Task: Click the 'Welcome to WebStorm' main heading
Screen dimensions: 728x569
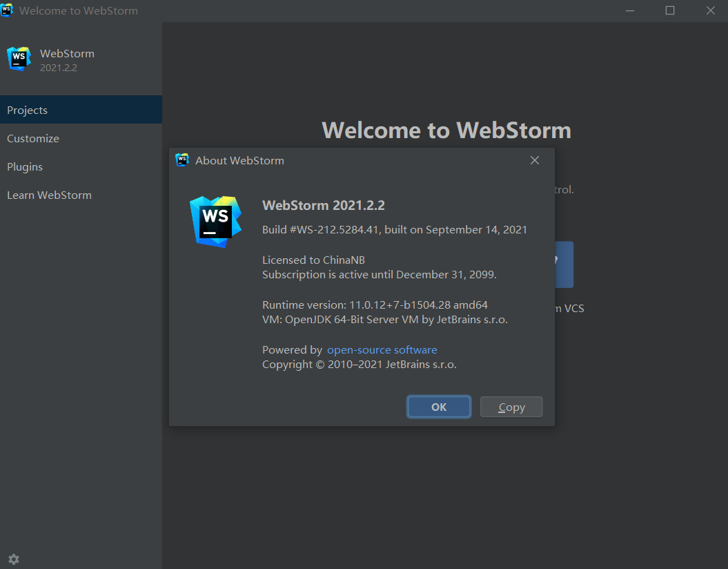Action: click(x=446, y=131)
